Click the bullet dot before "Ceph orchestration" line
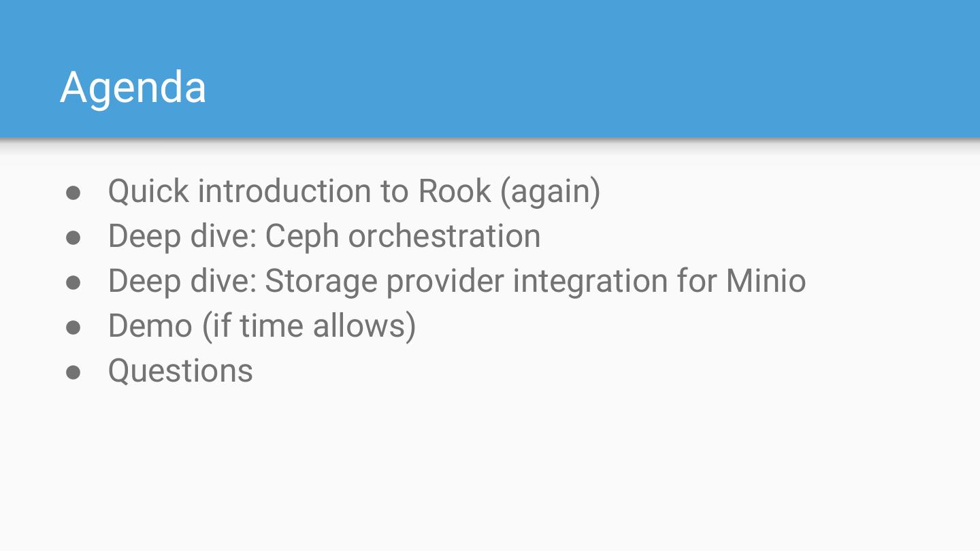 point(73,237)
